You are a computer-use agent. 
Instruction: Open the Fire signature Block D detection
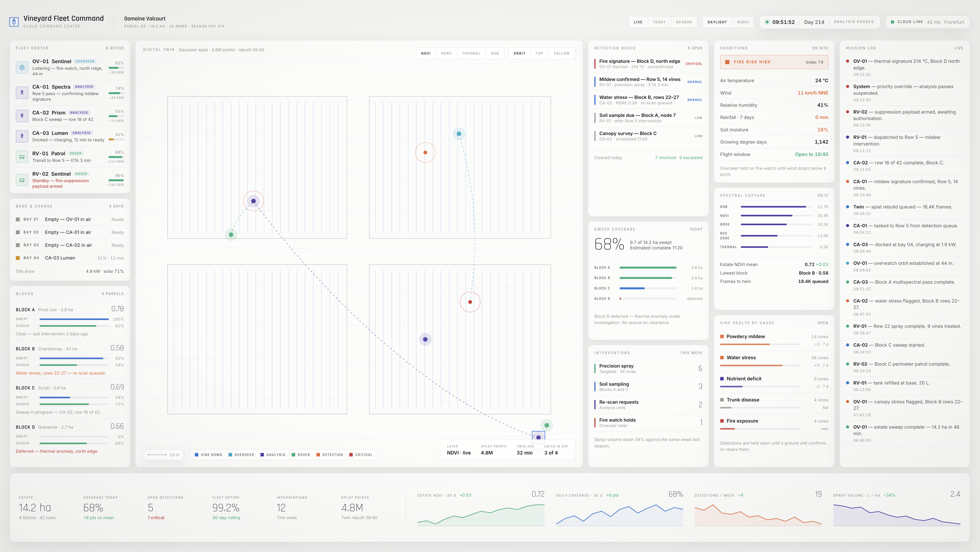648,64
